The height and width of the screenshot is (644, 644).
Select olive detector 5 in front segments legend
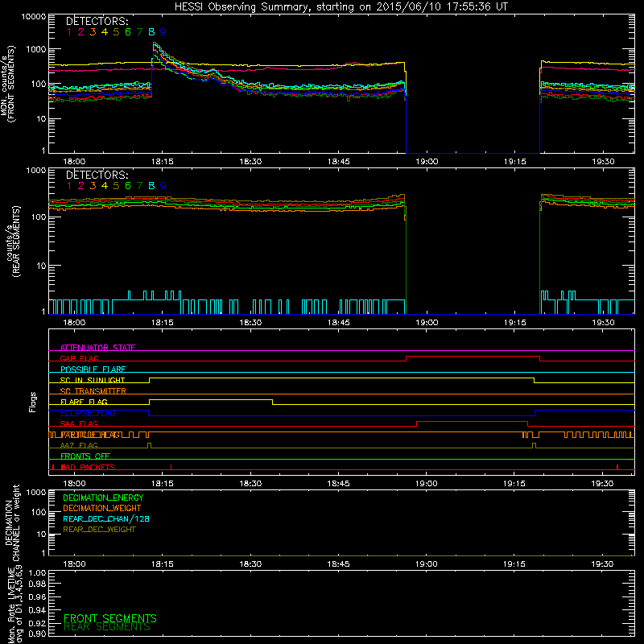point(116,32)
